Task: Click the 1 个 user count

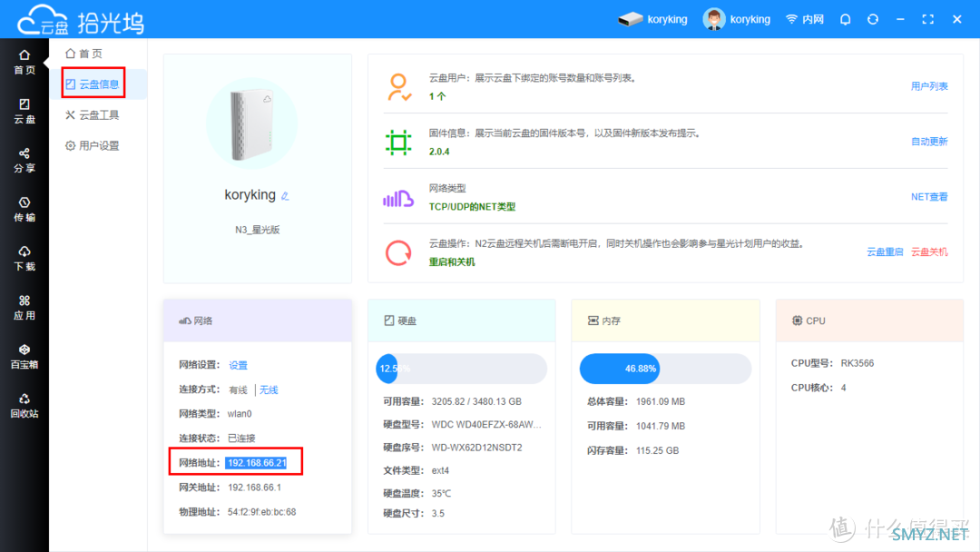Action: click(436, 96)
